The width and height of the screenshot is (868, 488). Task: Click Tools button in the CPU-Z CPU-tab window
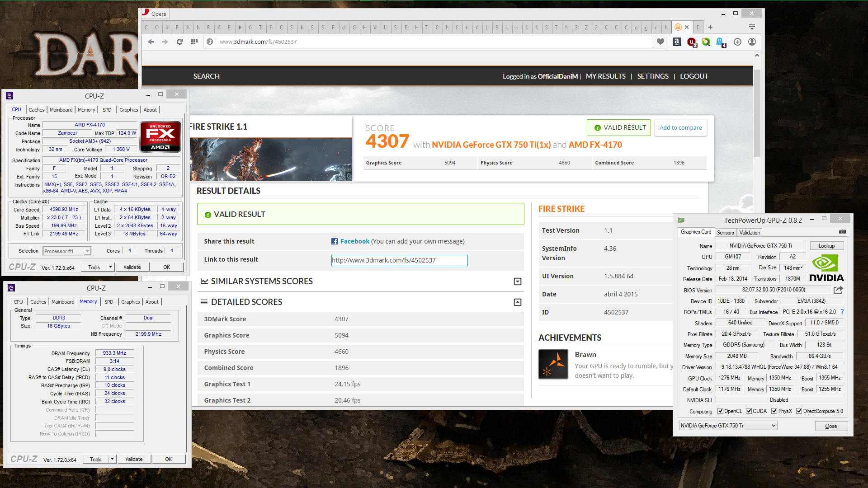coord(94,267)
